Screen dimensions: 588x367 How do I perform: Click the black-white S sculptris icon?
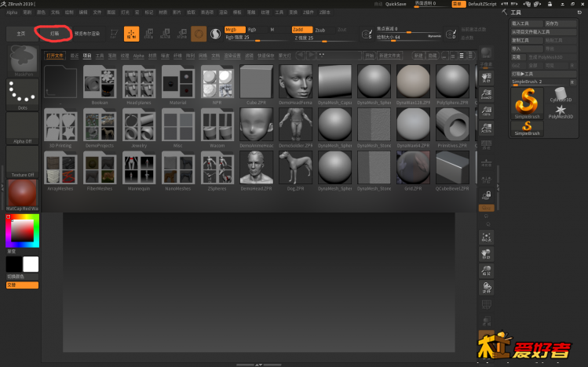pos(215,34)
